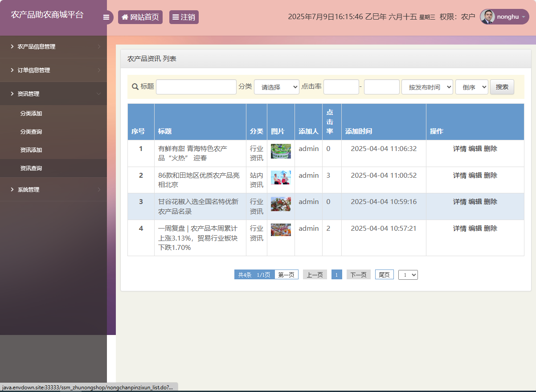This screenshot has height=392, width=536.
Task: Click the thumbnail image of row 4 article
Action: 281,229
